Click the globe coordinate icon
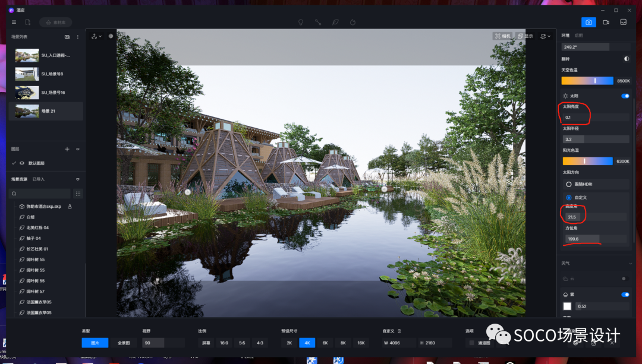This screenshot has width=642, height=364. [x=111, y=36]
